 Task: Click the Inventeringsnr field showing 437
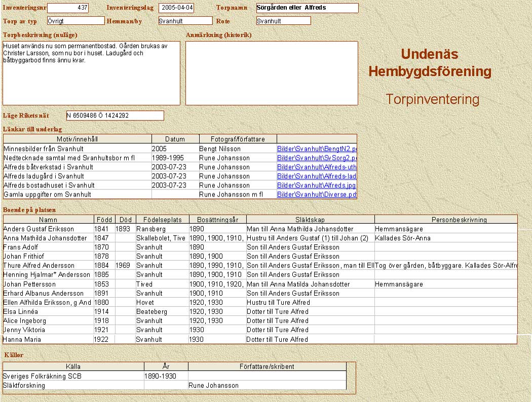(x=68, y=8)
